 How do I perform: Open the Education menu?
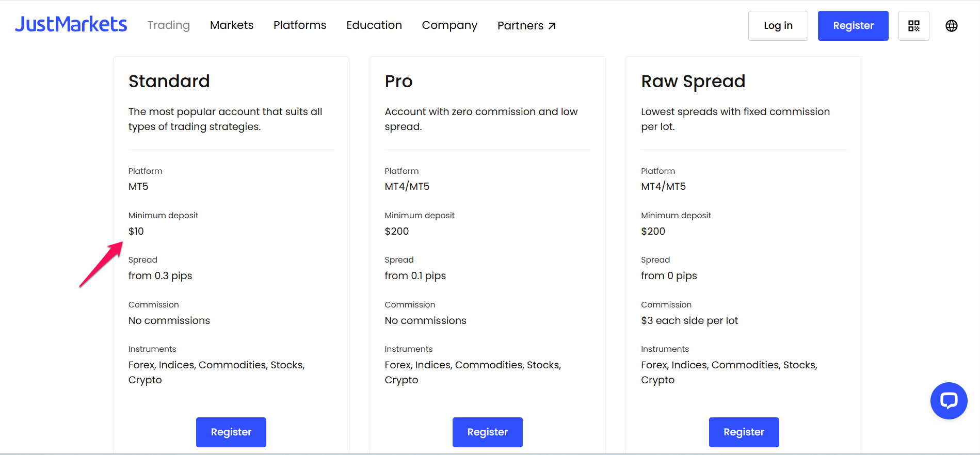[374, 25]
